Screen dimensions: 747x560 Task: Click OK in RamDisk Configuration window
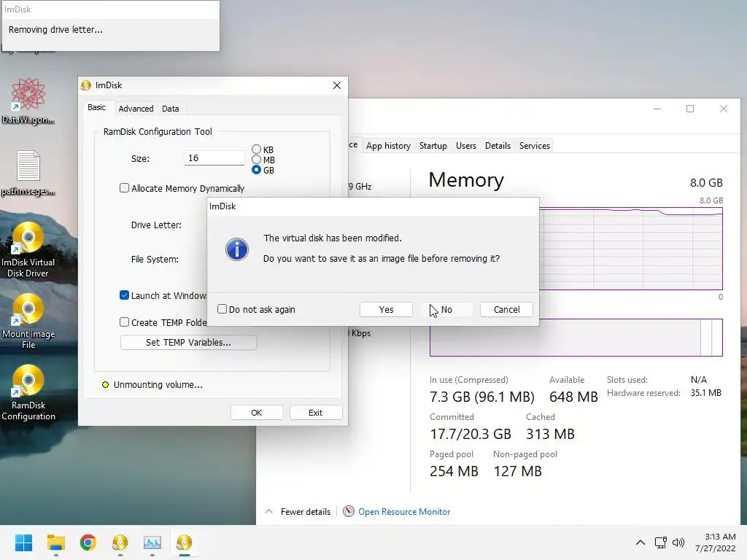click(x=256, y=413)
